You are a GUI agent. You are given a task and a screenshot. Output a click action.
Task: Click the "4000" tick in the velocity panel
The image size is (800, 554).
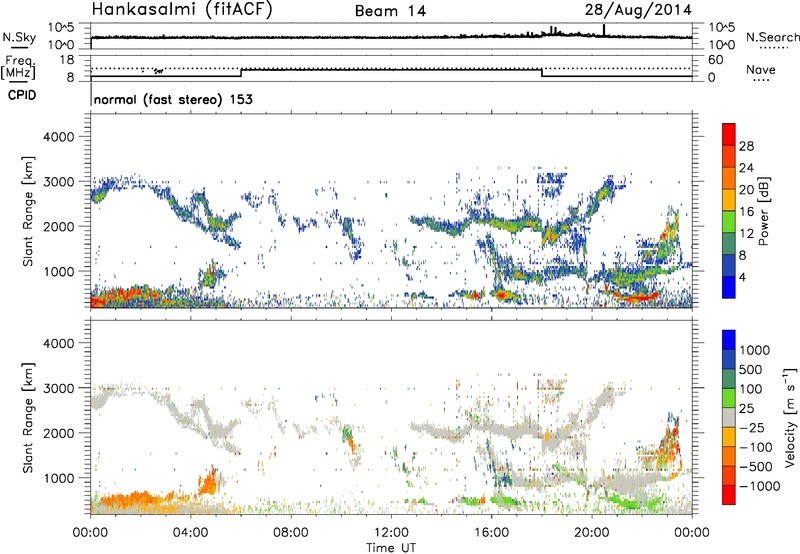[59, 343]
